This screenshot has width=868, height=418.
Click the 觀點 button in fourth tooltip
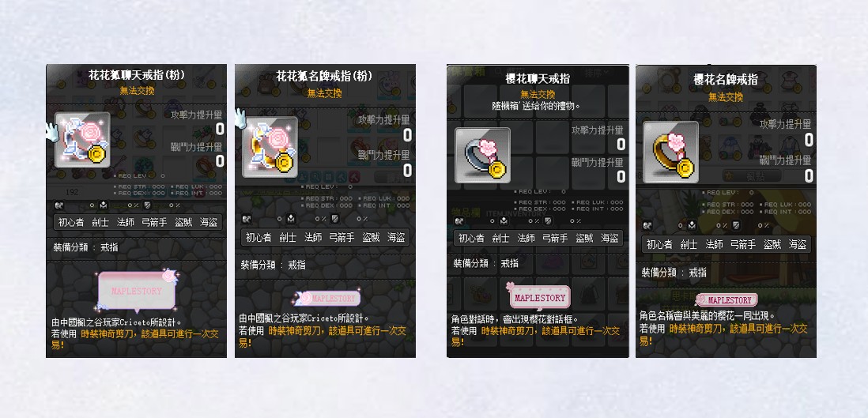point(751,176)
